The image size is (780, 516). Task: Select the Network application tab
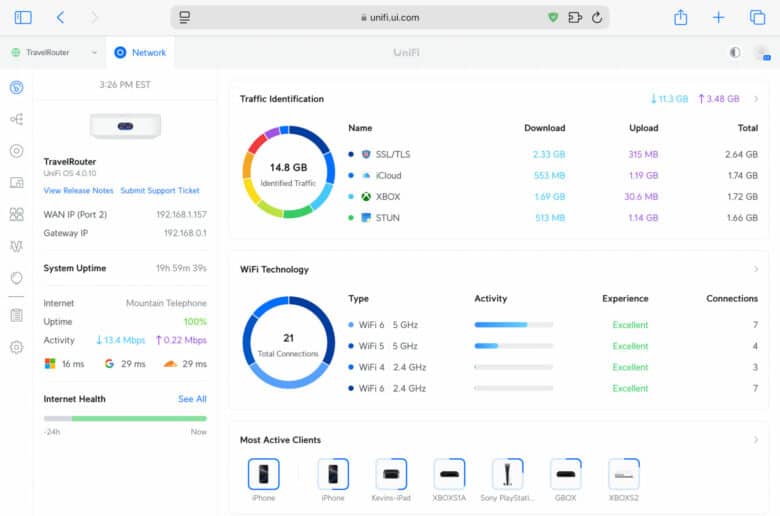click(x=140, y=52)
